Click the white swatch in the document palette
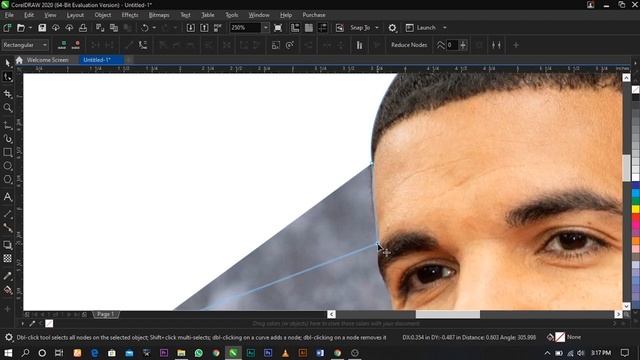This screenshot has height=360, width=640. 49,324
